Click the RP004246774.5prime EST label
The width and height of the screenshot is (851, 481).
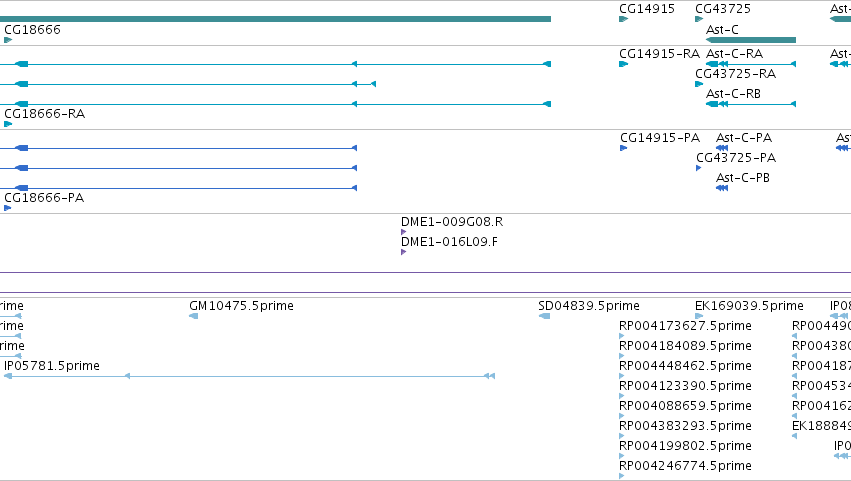(x=685, y=466)
